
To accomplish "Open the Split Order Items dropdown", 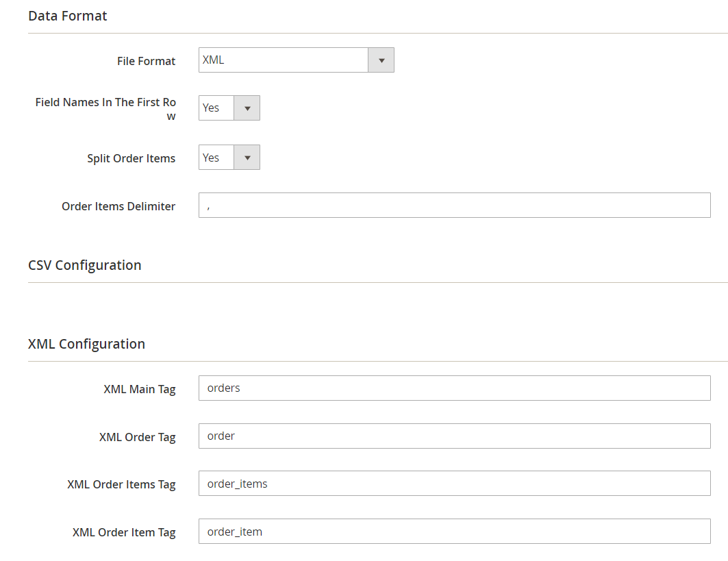I will pos(229,158).
